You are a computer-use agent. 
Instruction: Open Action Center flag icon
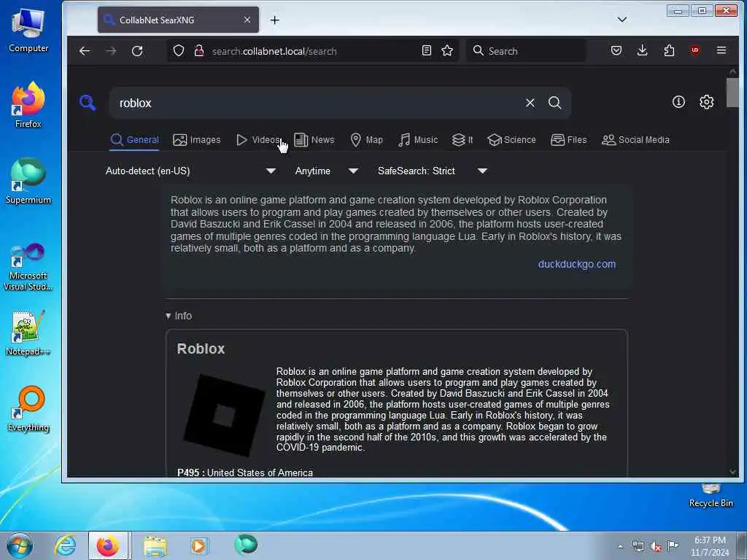[673, 545]
